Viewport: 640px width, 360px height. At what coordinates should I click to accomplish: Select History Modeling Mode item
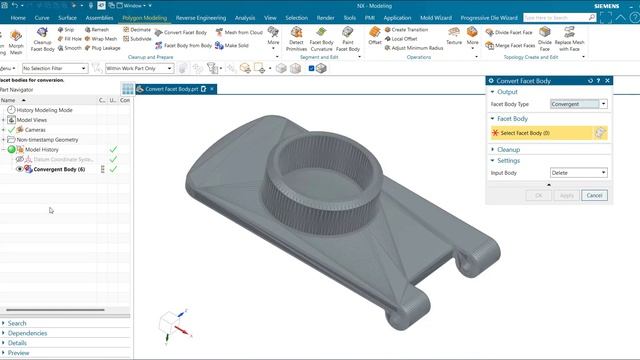tap(44, 110)
